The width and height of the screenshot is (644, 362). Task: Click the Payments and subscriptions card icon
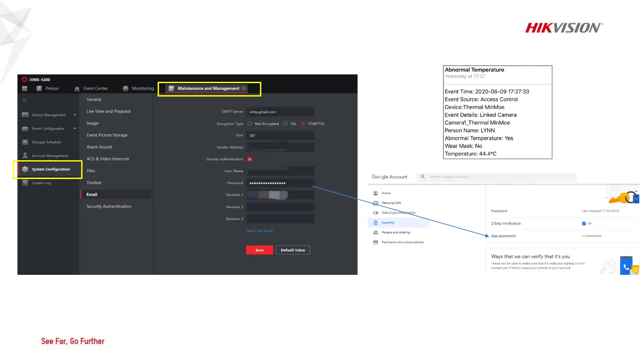[376, 242]
